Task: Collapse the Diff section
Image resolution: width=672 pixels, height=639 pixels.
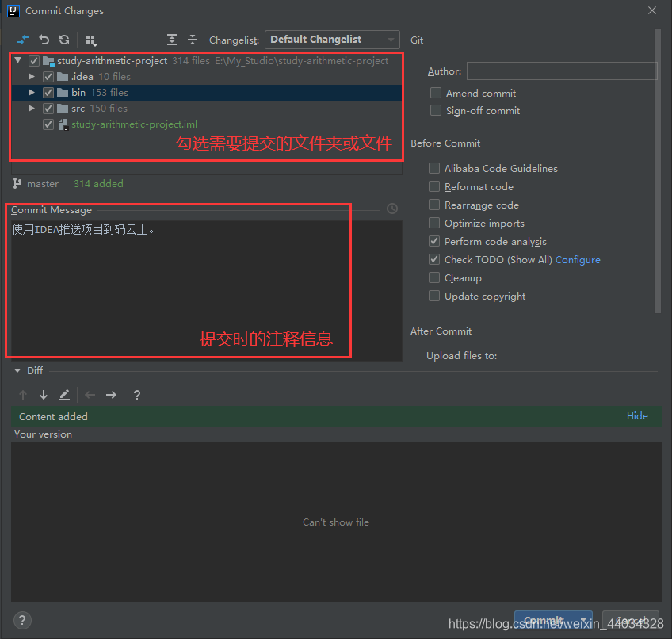Action: [17, 370]
